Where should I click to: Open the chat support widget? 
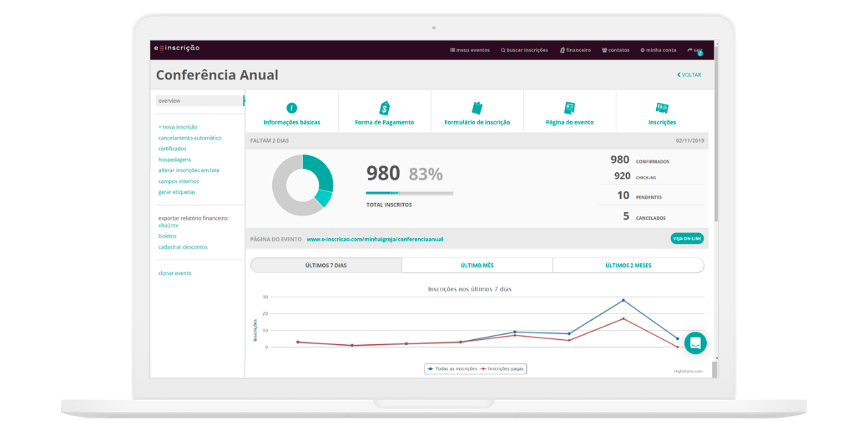click(695, 343)
